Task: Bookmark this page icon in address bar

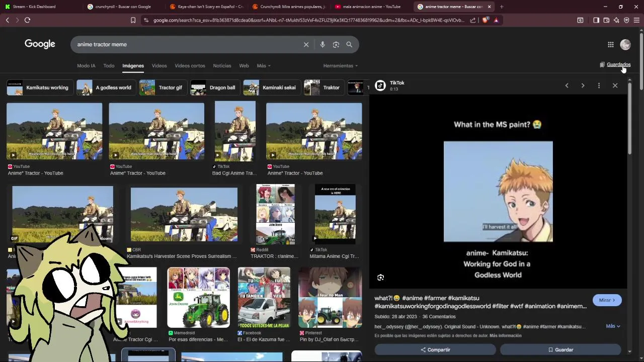Action: pyautogui.click(x=133, y=20)
